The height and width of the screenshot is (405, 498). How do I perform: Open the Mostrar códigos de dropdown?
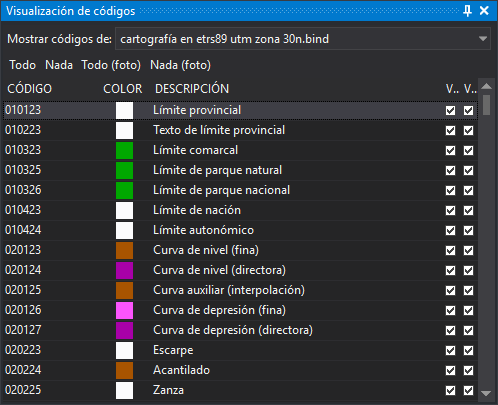303,39
